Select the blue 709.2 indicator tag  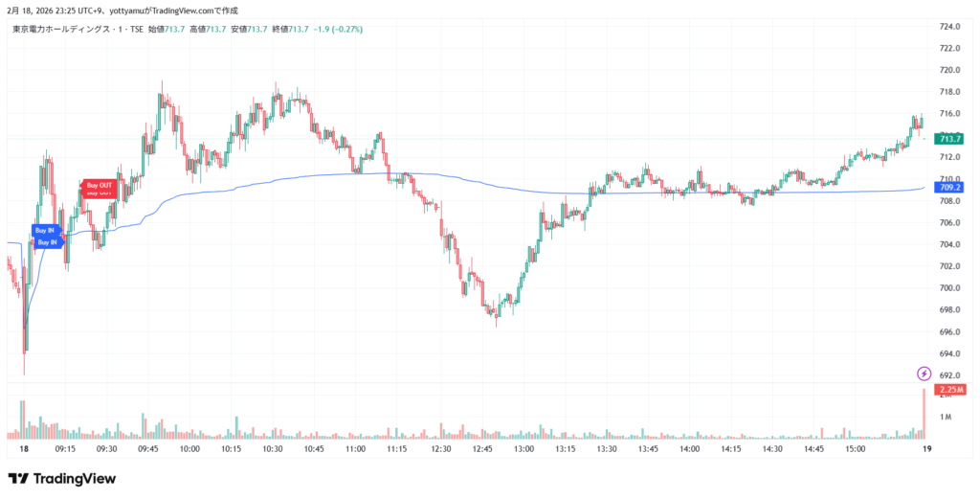(949, 187)
